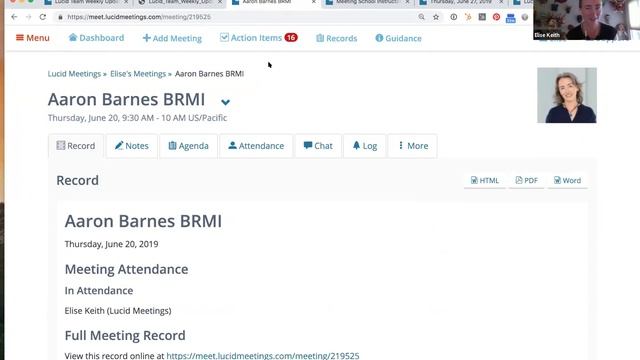
Task: Open the hamburger Menu
Action: click(33, 38)
